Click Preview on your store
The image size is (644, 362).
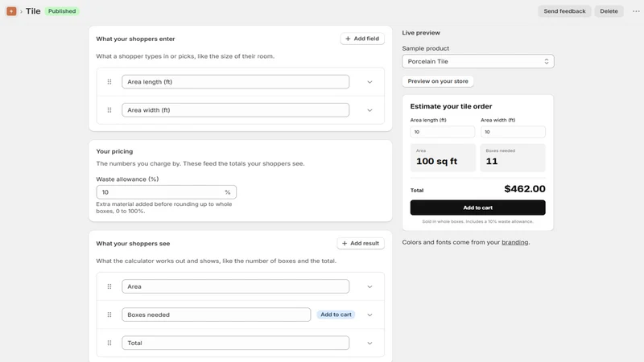[438, 81]
